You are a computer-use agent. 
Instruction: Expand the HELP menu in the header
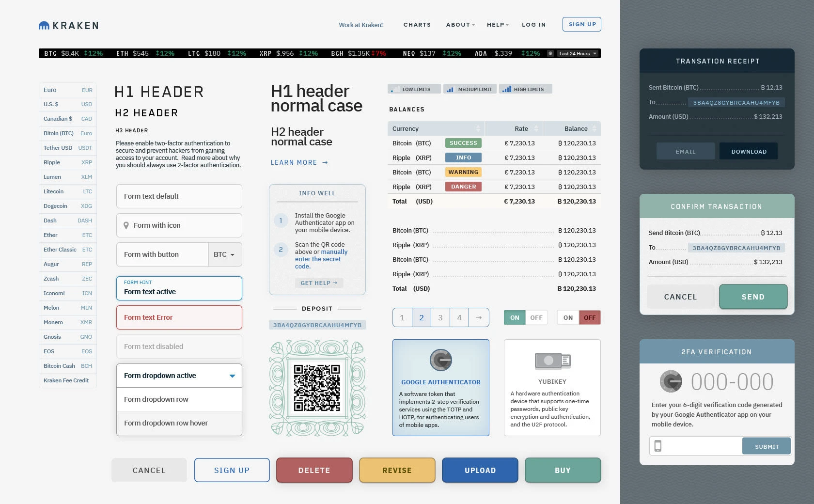(498, 25)
